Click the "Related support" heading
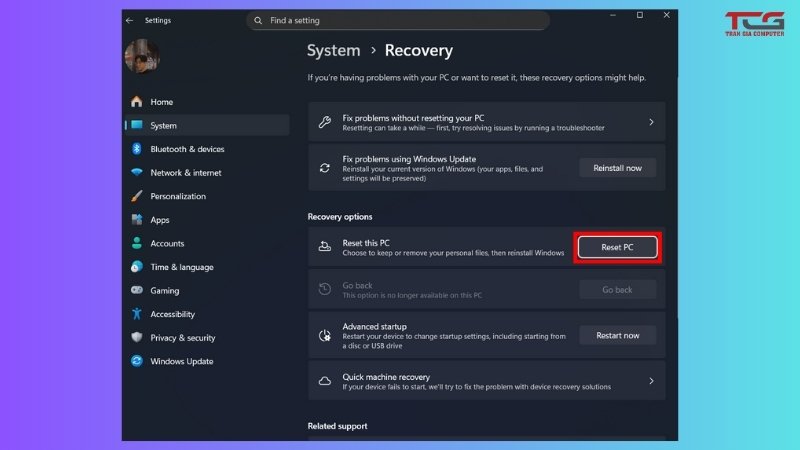Image resolution: width=800 pixels, height=450 pixels. tap(337, 426)
